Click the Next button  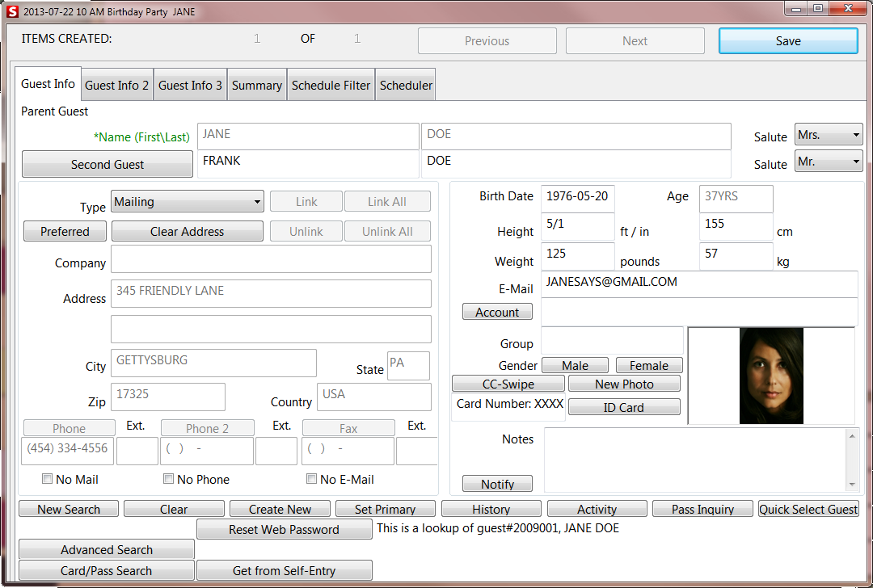tap(635, 40)
